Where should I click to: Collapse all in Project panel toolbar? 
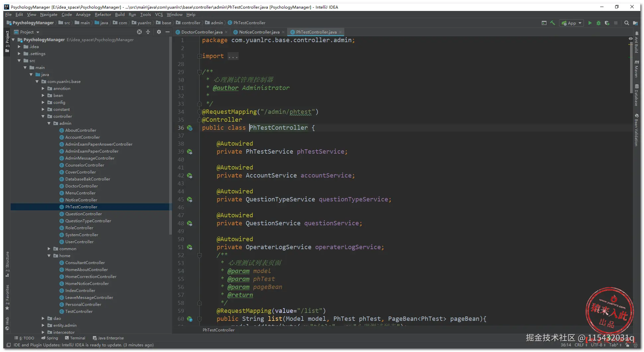pyautogui.click(x=148, y=32)
